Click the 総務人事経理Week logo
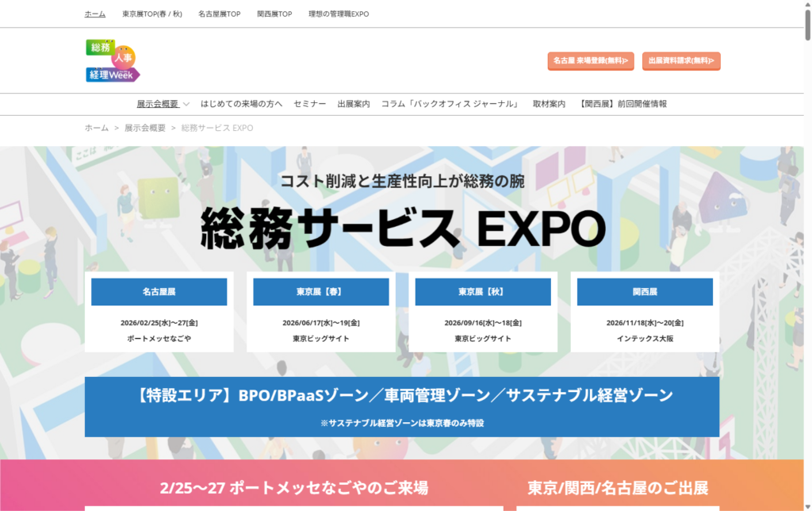Screen dimensions: 812x511 point(113,60)
